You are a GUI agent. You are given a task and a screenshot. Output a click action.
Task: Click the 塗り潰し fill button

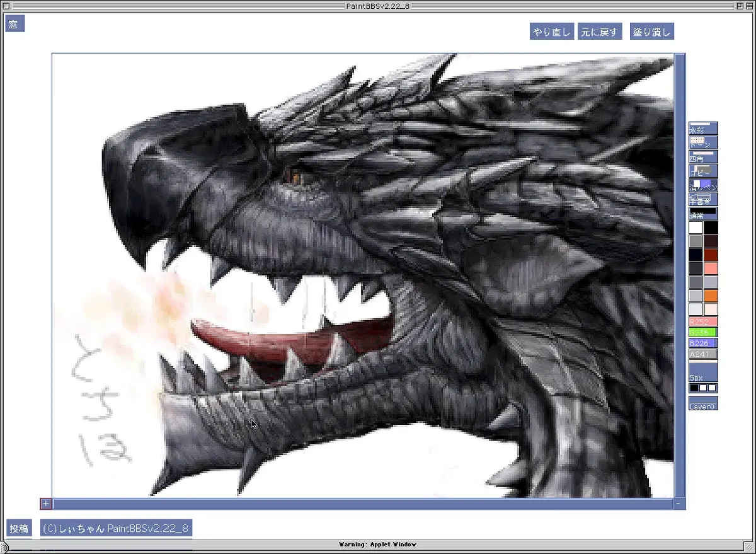[x=651, y=32]
